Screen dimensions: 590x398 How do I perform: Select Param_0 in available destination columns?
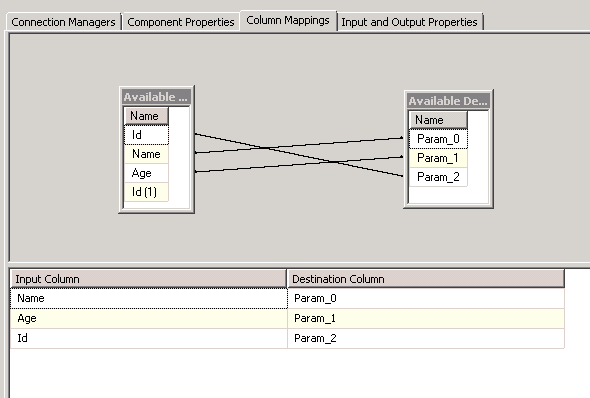(438, 139)
